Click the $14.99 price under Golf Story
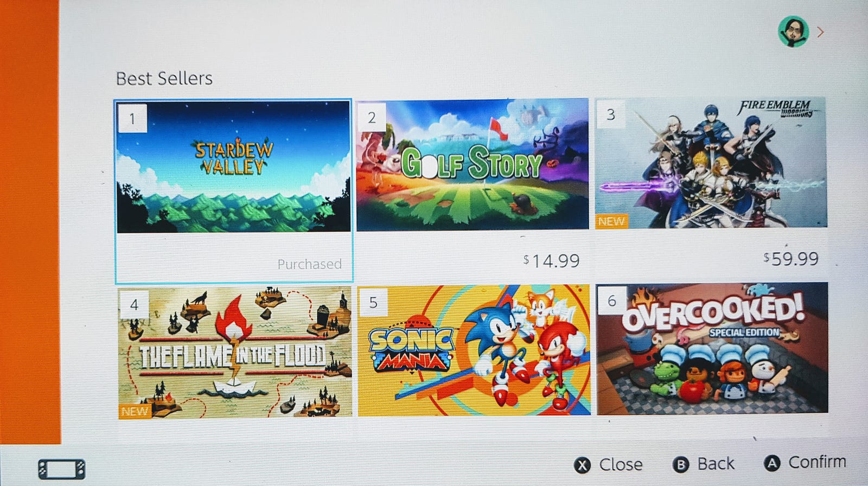This screenshot has width=868, height=486. [551, 261]
